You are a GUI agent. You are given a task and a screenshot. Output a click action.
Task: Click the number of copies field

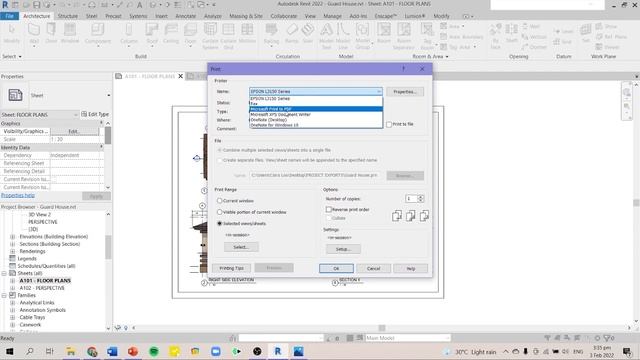pos(411,199)
